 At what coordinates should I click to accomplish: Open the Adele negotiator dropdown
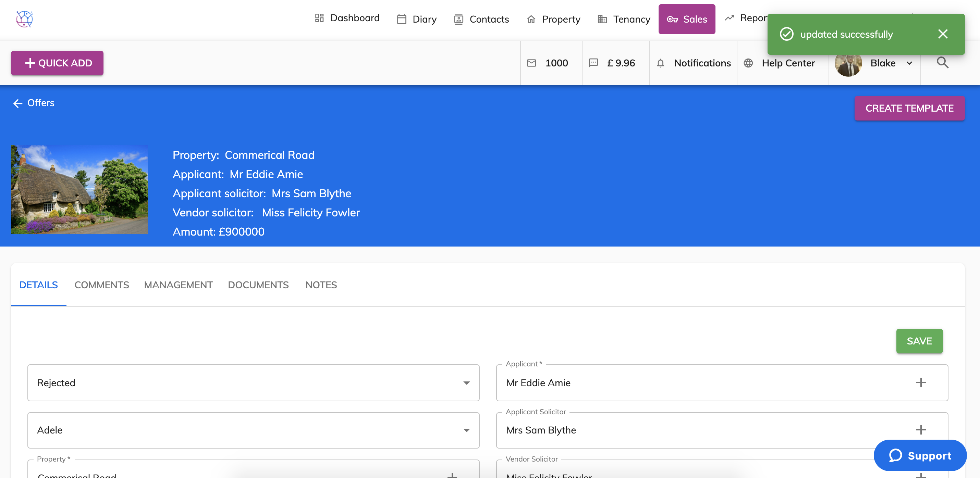pos(466,430)
